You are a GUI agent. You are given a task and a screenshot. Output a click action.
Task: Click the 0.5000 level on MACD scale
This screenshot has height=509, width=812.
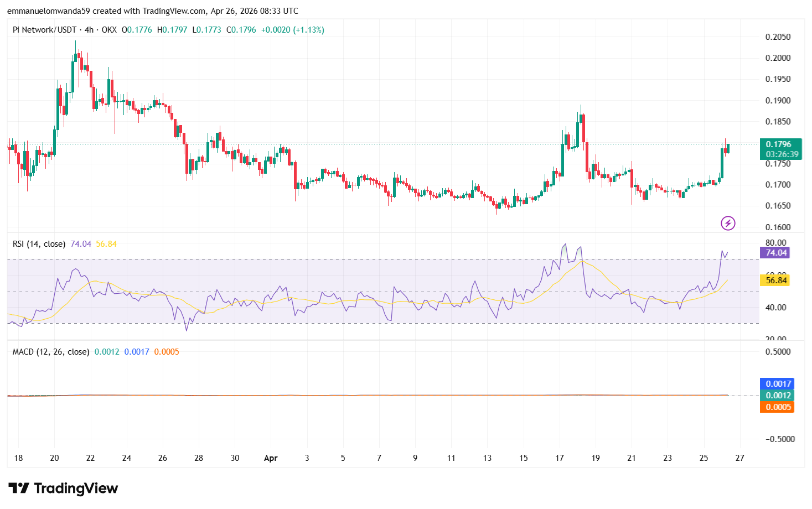pyautogui.click(x=778, y=352)
